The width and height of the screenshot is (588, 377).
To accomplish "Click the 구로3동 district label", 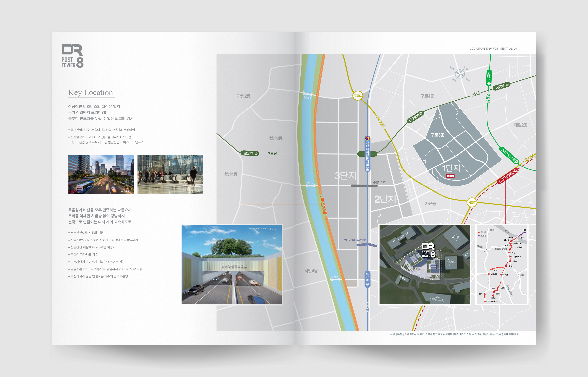I will pyautogui.click(x=437, y=135).
